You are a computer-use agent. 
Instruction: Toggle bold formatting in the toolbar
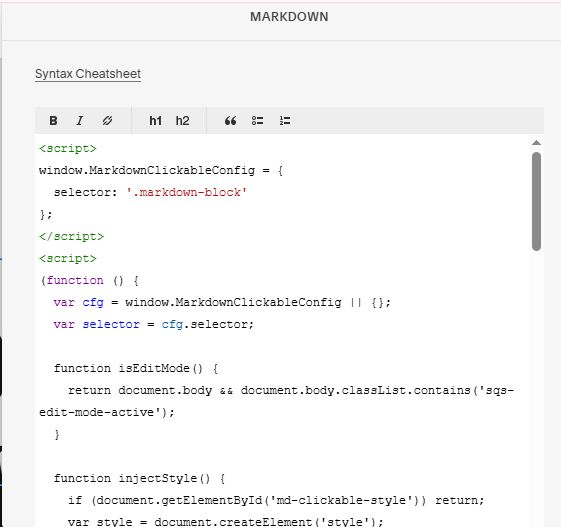coord(53,121)
